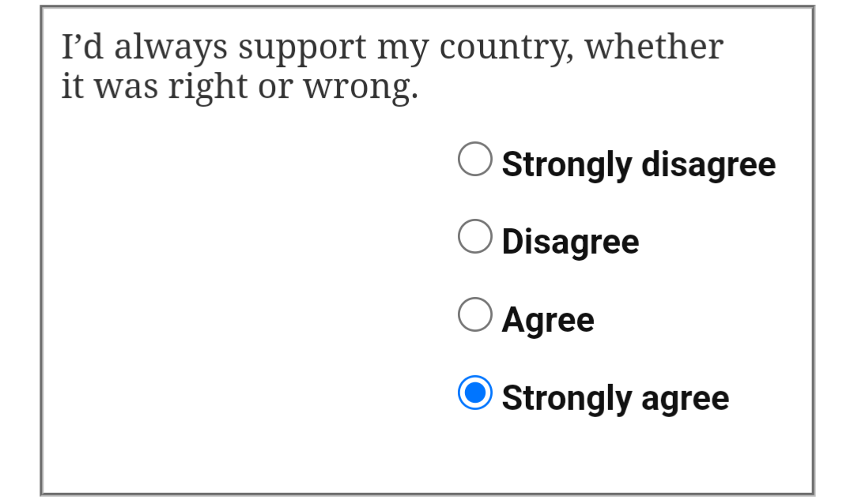Select the Disagree radio button
This screenshot has height=504, width=854.
(475, 236)
